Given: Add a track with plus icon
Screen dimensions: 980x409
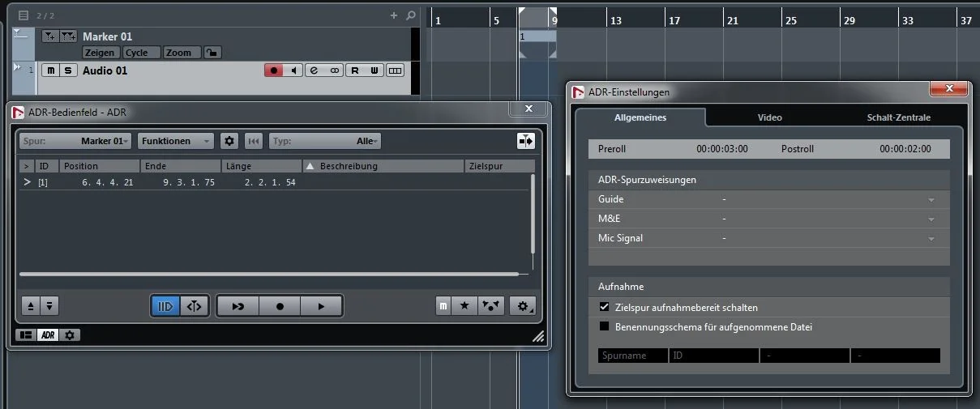Looking at the screenshot, I should 394,15.
